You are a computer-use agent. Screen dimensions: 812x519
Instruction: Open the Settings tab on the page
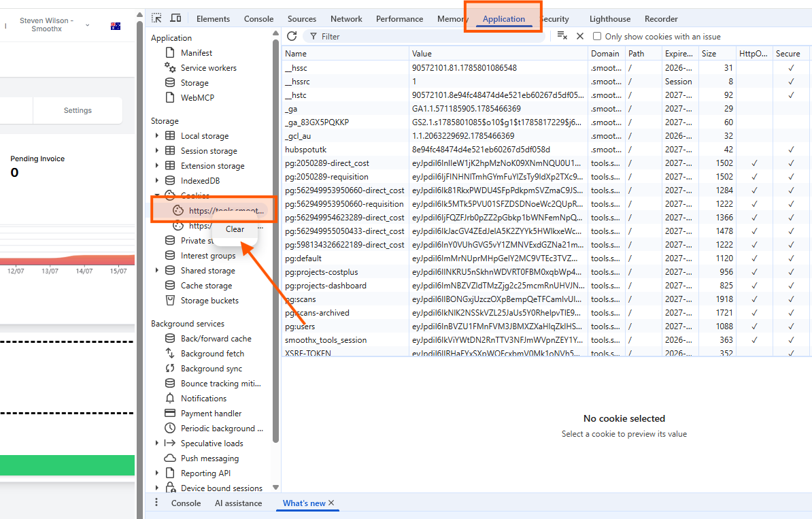pos(78,110)
